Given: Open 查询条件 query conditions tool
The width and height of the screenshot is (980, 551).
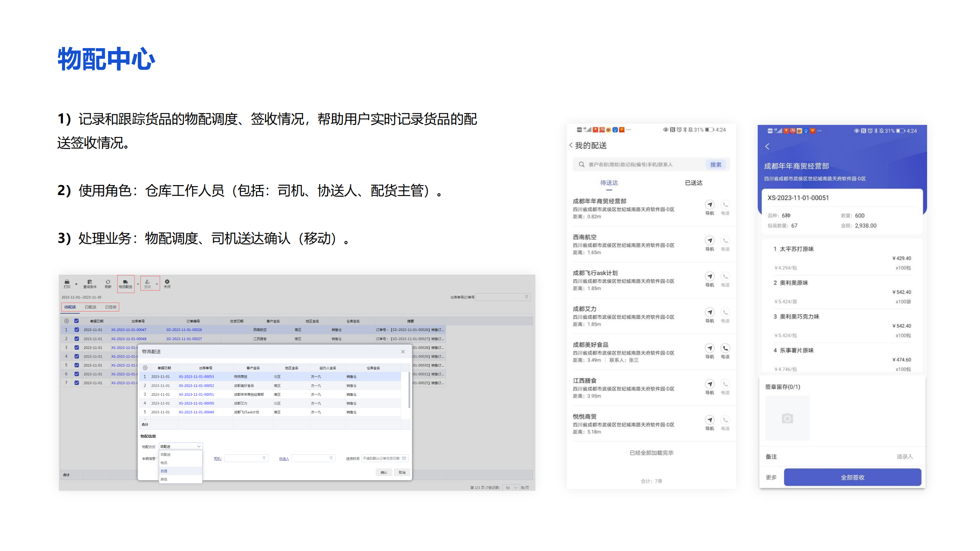Looking at the screenshot, I should [x=90, y=282].
